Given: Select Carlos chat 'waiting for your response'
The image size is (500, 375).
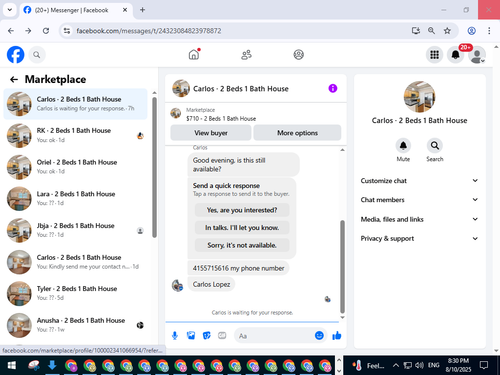Looking at the screenshot, I should pos(75,104).
